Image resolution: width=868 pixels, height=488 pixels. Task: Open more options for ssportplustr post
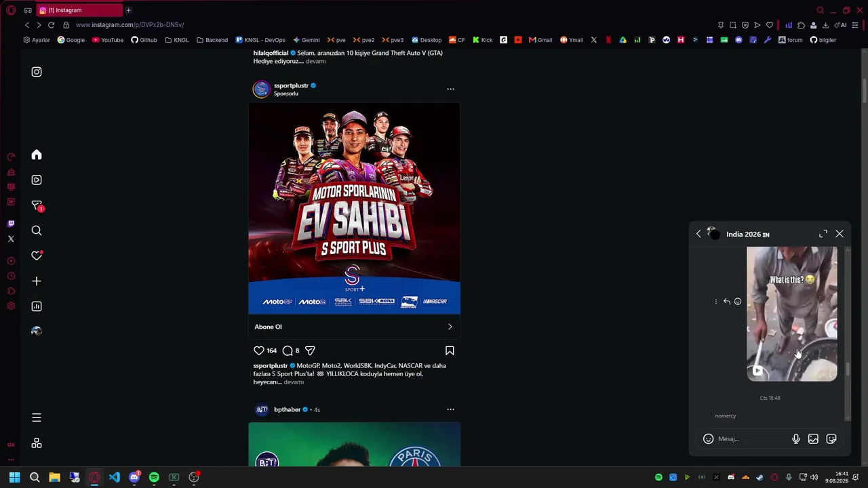[450, 89]
